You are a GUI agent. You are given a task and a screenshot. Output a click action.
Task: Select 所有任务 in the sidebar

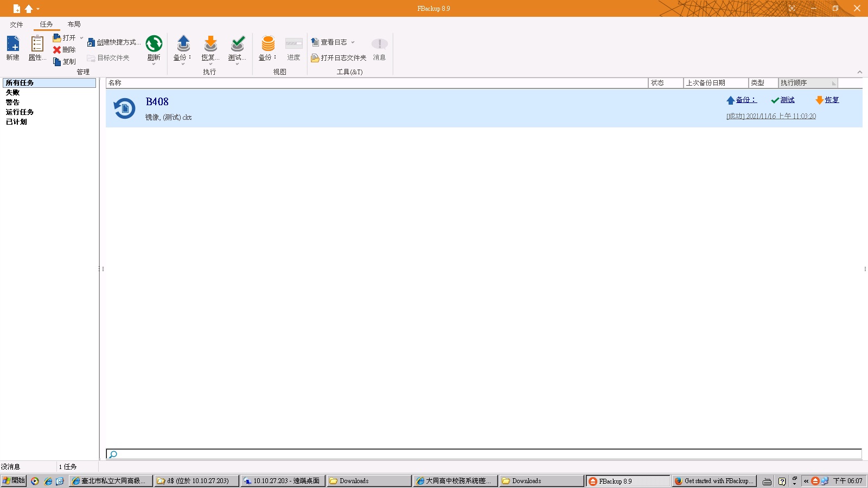point(49,83)
